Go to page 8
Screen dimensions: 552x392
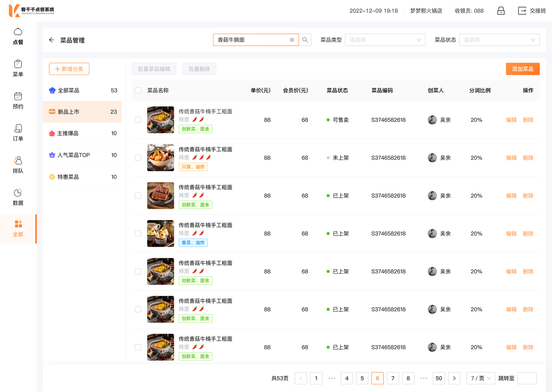click(408, 378)
